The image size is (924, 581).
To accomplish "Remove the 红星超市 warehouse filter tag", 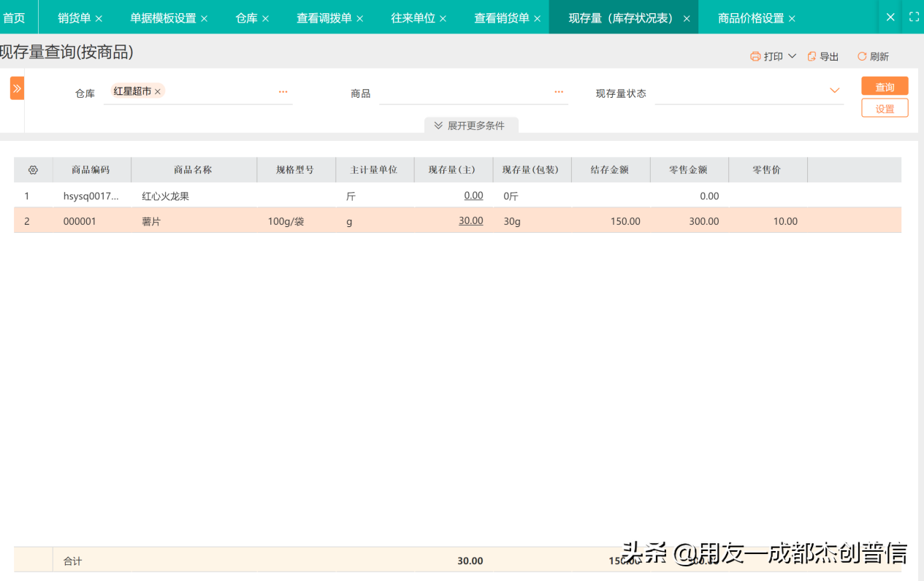I will (158, 91).
